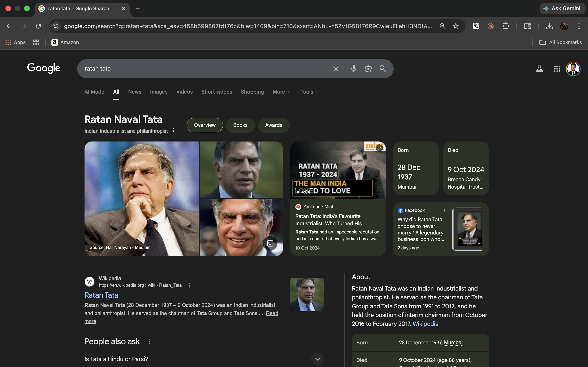
Task: Switch to the Images search tab
Action: click(159, 92)
